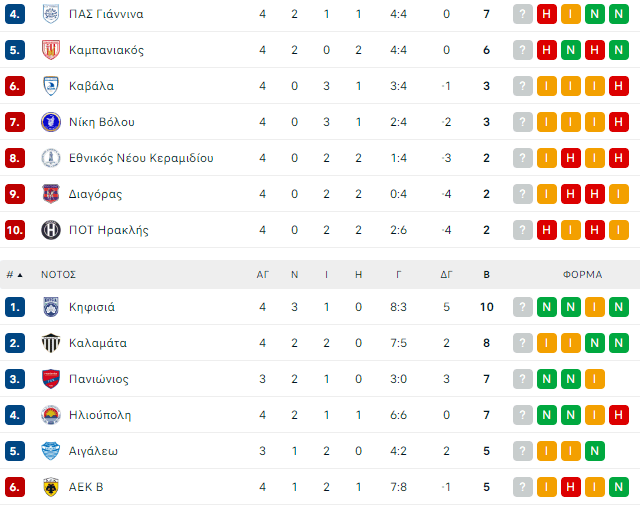Click the ΦΟΡΜΑ column header
Image resolution: width=640 pixels, height=513 pixels.
click(x=582, y=274)
